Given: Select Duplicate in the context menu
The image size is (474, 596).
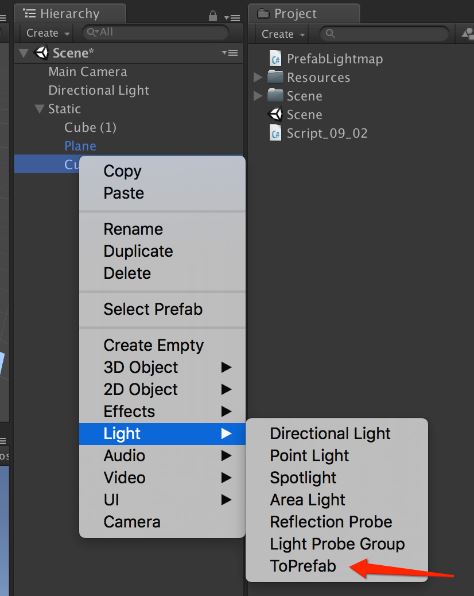Looking at the screenshot, I should coord(138,251).
